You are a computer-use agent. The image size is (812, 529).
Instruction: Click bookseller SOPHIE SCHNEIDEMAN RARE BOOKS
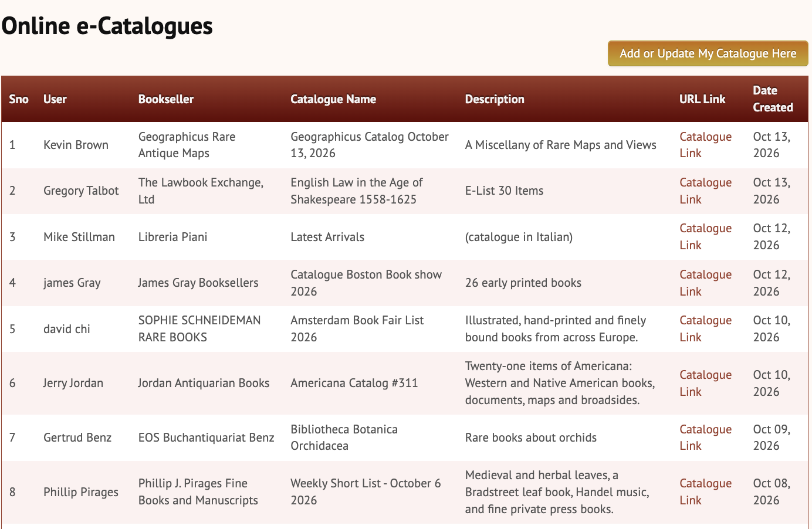199,328
